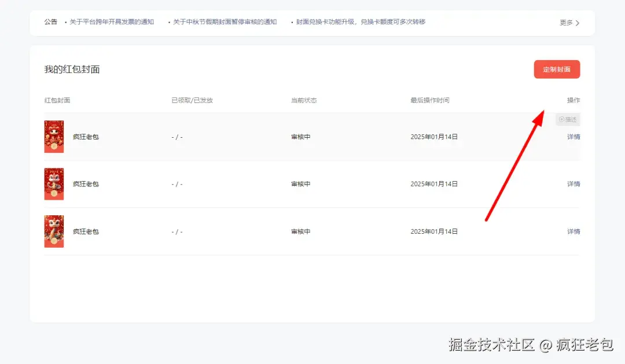Click the third red envelope cover thumbnail
The width and height of the screenshot is (625, 364).
54,231
